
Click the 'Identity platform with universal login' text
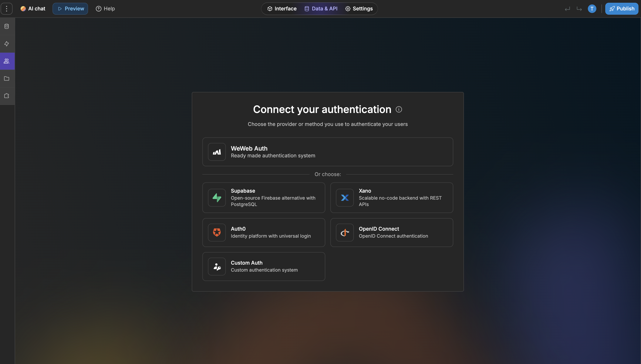coord(271,236)
